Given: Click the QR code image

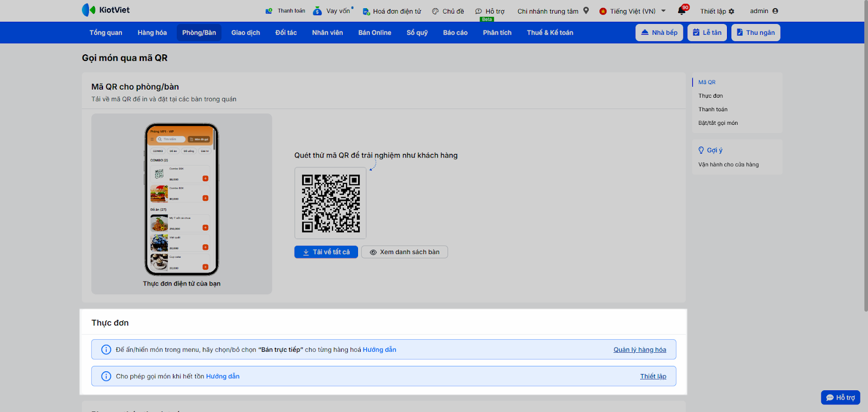Looking at the screenshot, I should pos(330,203).
